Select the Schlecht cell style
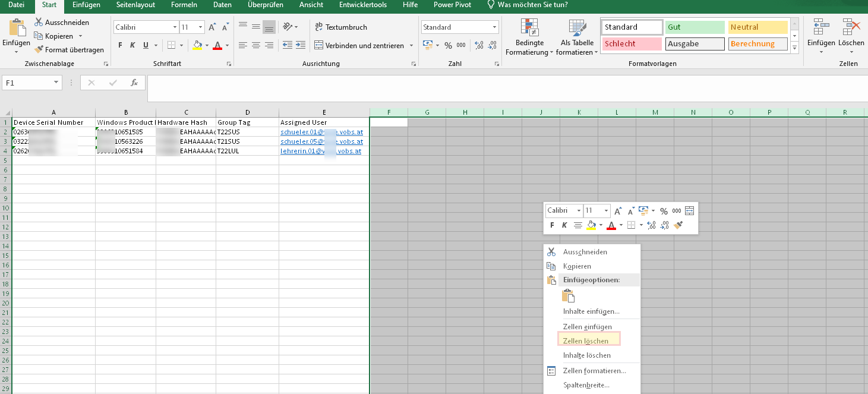The width and height of the screenshot is (868, 394). tap(632, 44)
